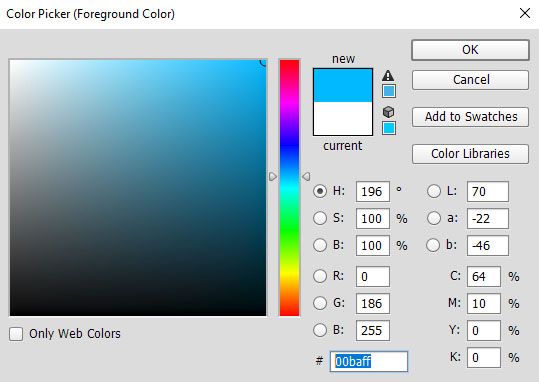This screenshot has height=382, width=539.
Task: Select the R red radio button
Action: point(320,276)
